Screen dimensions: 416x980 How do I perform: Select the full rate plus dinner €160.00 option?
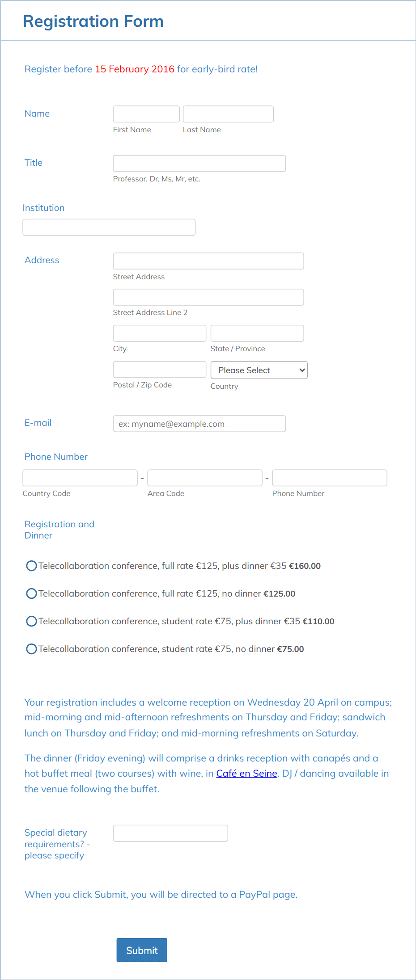pos(31,566)
